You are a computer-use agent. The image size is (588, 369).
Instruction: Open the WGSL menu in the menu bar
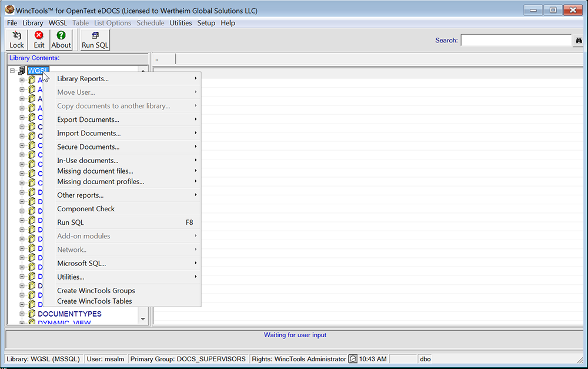(58, 23)
